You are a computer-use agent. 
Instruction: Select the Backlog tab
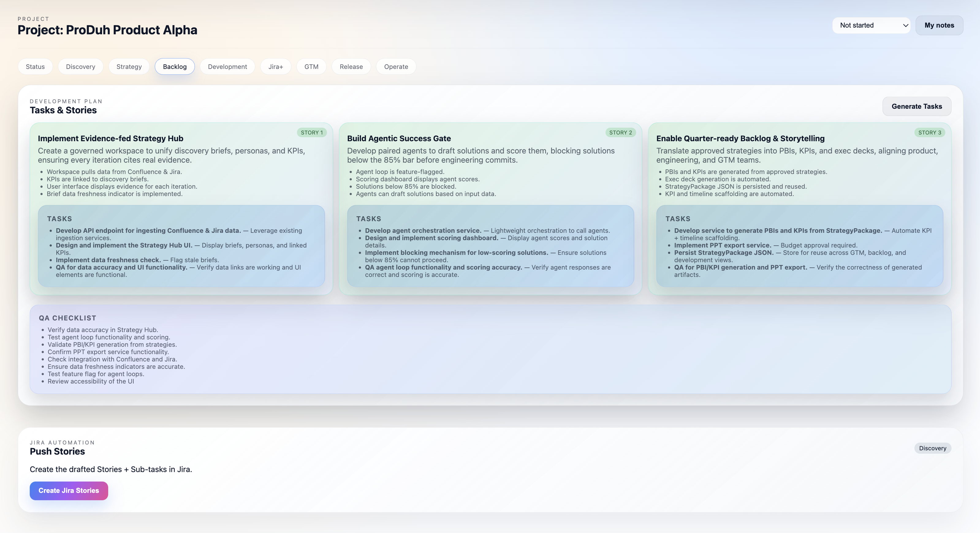[x=175, y=66]
